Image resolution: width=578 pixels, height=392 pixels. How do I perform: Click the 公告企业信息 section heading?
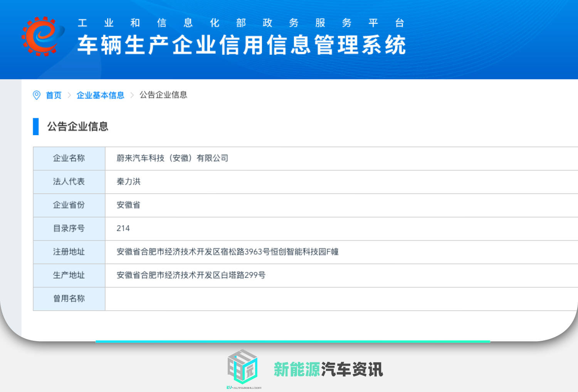pos(78,126)
